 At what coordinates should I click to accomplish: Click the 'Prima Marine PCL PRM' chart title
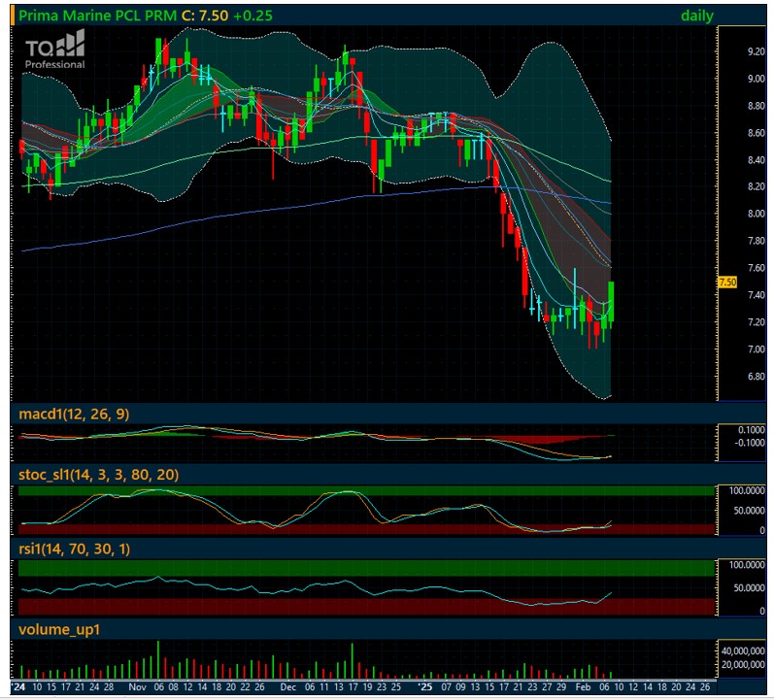(97, 16)
